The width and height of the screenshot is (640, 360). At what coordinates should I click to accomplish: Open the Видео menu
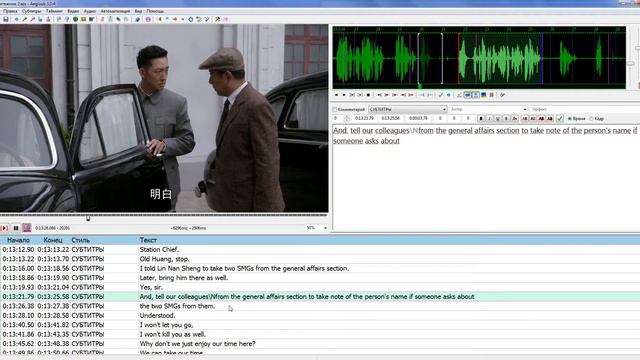(x=73, y=11)
